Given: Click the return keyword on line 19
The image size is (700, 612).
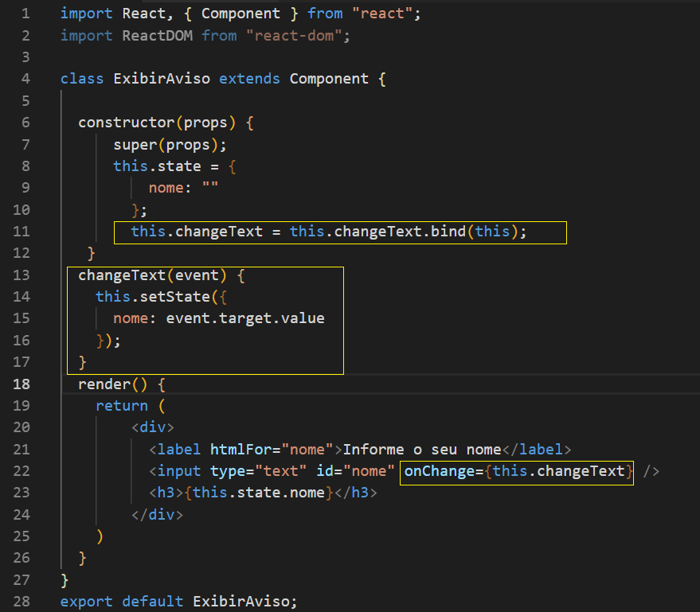Looking at the screenshot, I should click(x=122, y=406).
